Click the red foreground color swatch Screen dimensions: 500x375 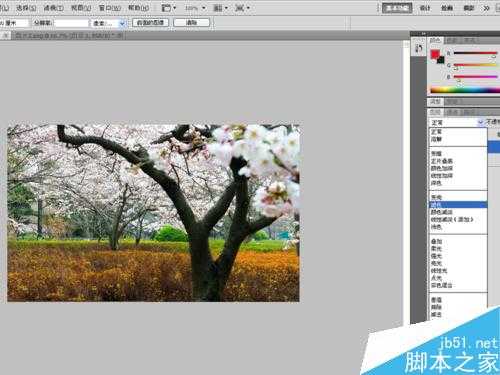click(435, 54)
